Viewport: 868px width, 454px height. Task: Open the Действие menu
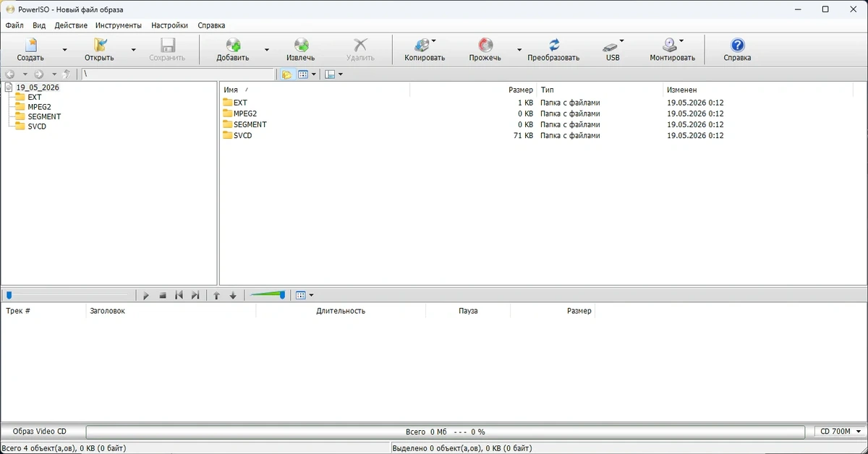tap(71, 25)
